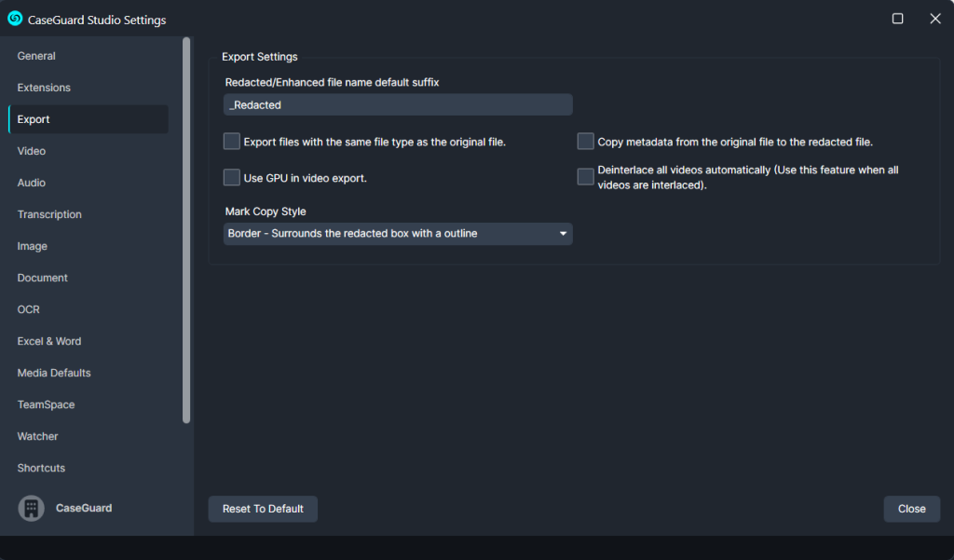The width and height of the screenshot is (954, 560).
Task: Close the settings window with X
Action: pyautogui.click(x=935, y=19)
